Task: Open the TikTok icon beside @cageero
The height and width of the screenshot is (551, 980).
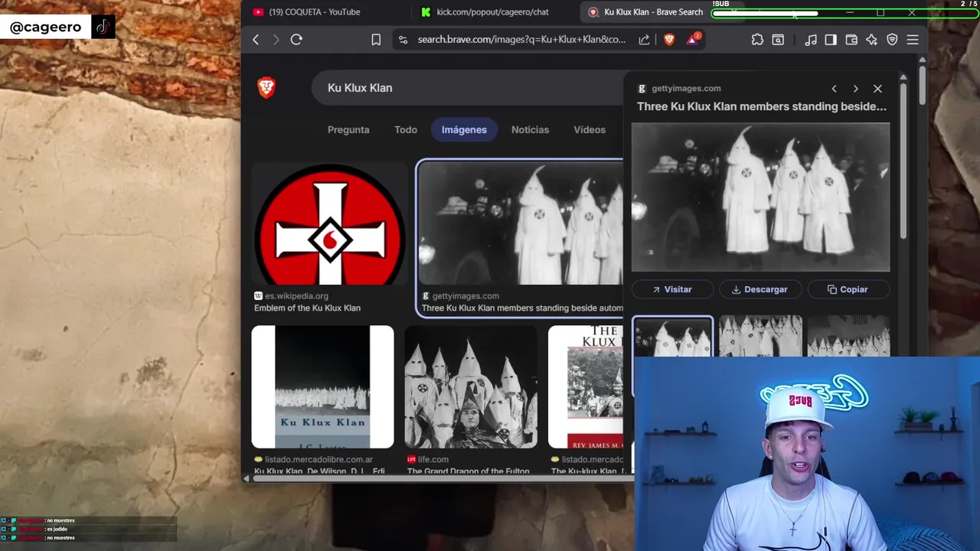Action: coord(103,27)
